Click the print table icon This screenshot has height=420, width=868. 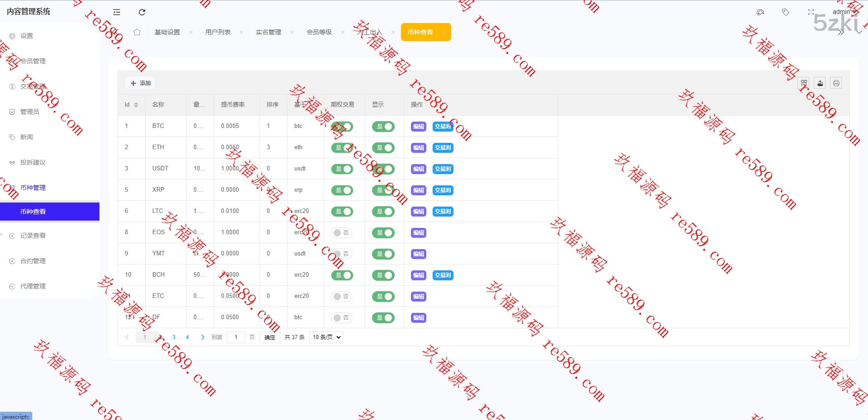836,83
